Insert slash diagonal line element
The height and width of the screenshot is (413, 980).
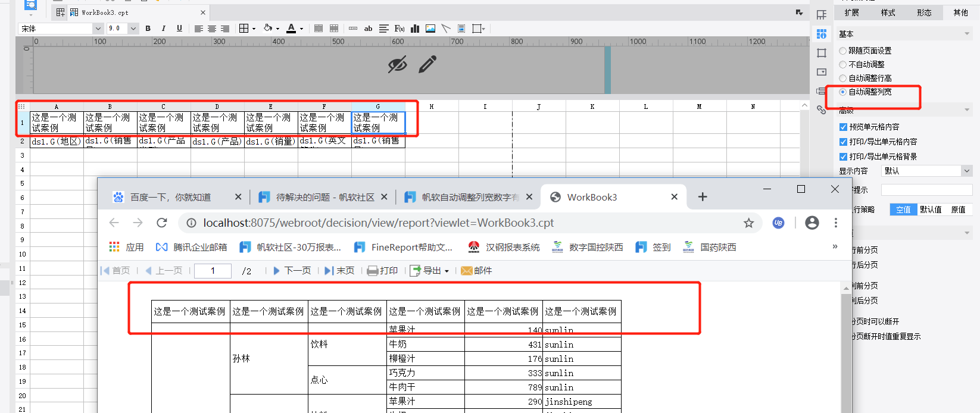click(446, 29)
